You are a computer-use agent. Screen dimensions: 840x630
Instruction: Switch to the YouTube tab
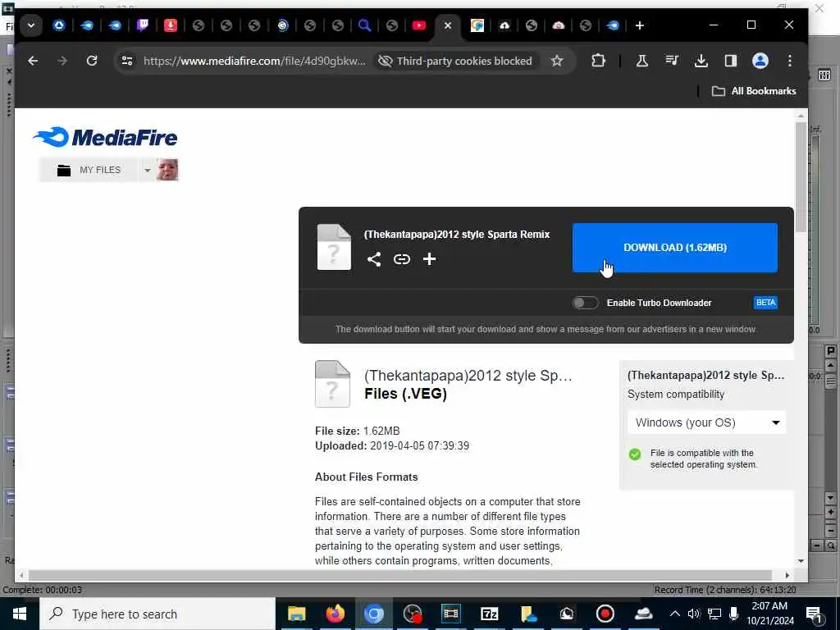(419, 25)
